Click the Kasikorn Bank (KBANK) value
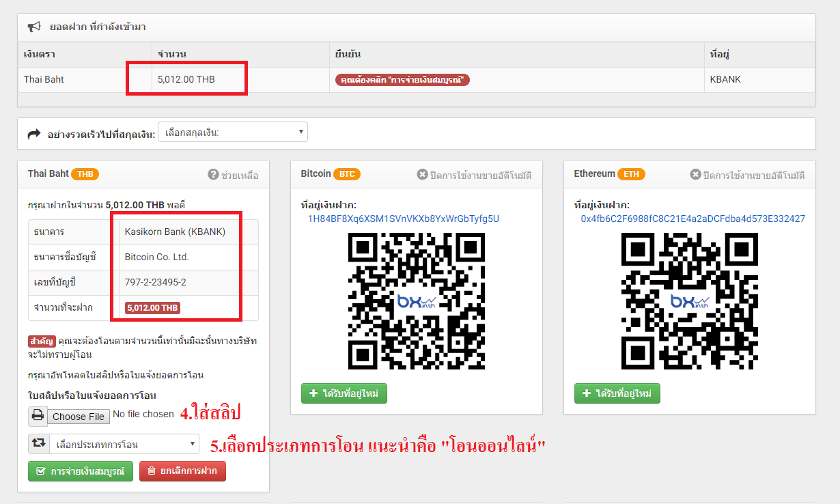The image size is (840, 504). pos(175,232)
